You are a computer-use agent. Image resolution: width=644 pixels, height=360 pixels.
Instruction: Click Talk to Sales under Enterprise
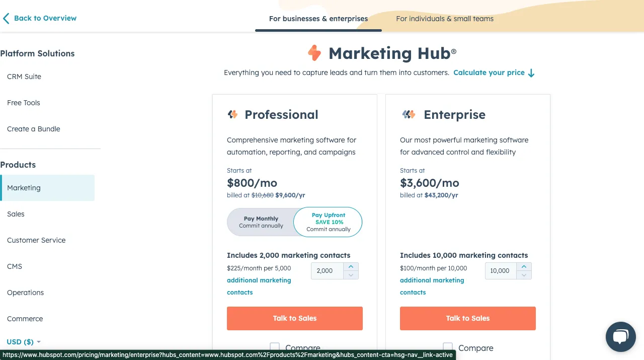468,318
